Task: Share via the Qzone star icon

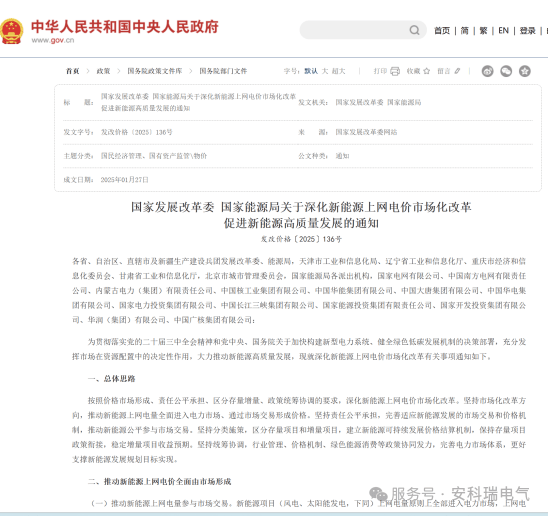Action: tap(525, 71)
